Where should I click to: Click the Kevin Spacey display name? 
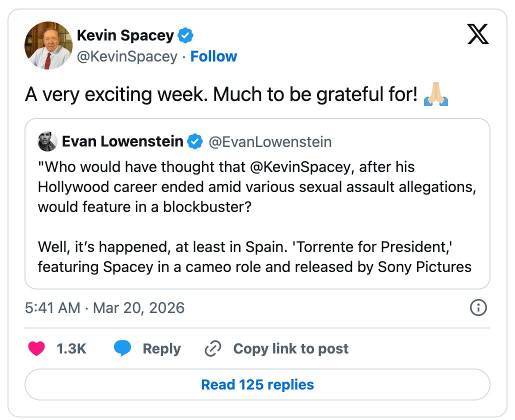click(125, 35)
